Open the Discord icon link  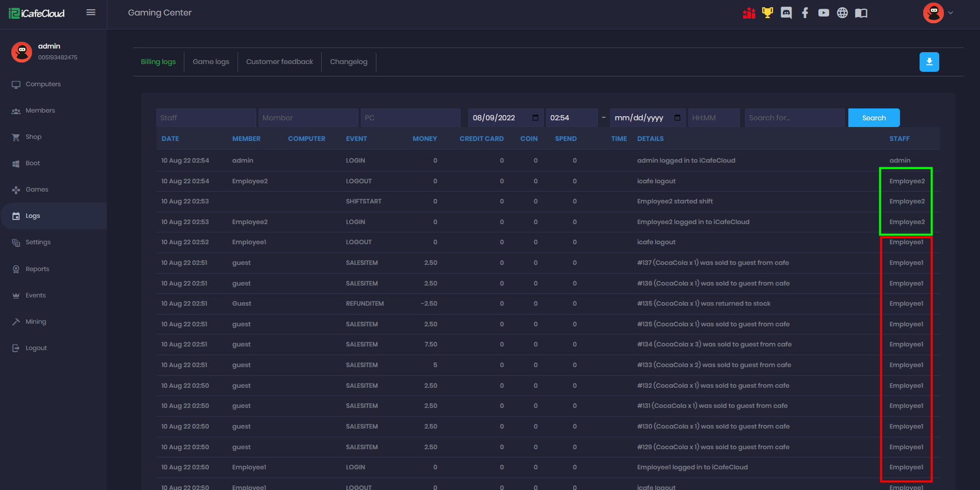786,13
